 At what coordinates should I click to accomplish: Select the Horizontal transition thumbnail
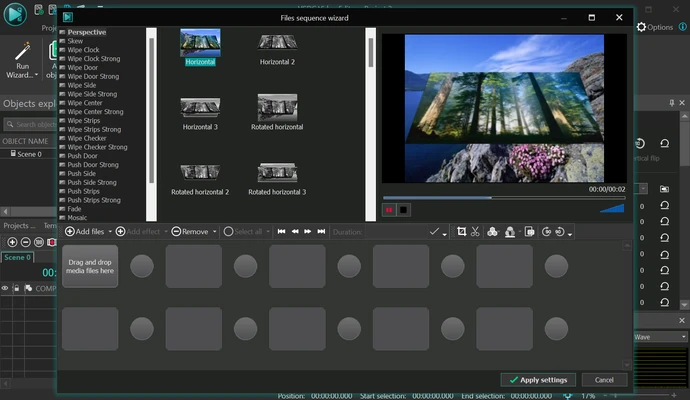pyautogui.click(x=200, y=47)
